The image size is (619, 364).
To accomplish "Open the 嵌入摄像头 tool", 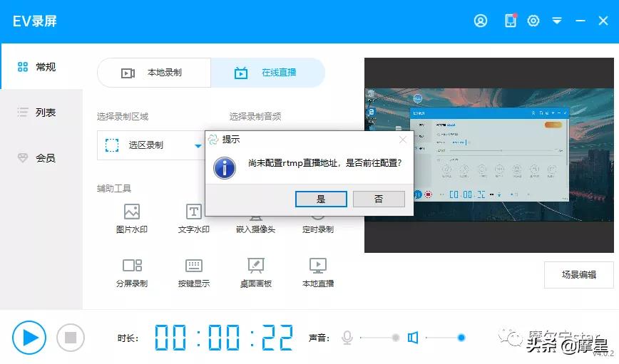I will coord(255,225).
